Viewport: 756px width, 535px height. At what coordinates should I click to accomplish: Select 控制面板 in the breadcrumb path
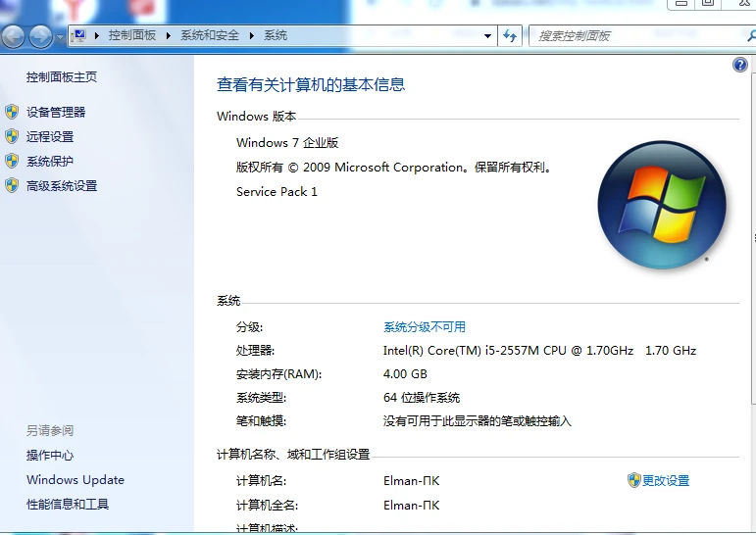(131, 35)
